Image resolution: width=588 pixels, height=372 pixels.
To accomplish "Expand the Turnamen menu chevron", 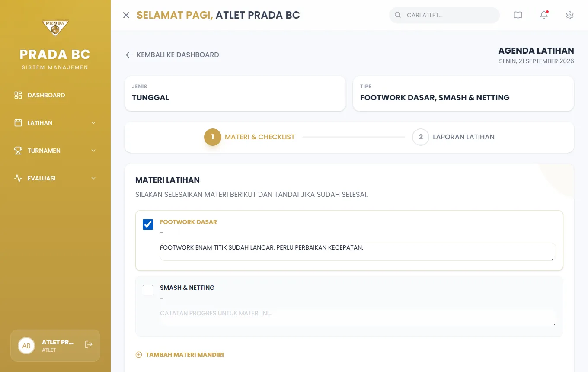I will coord(93,151).
